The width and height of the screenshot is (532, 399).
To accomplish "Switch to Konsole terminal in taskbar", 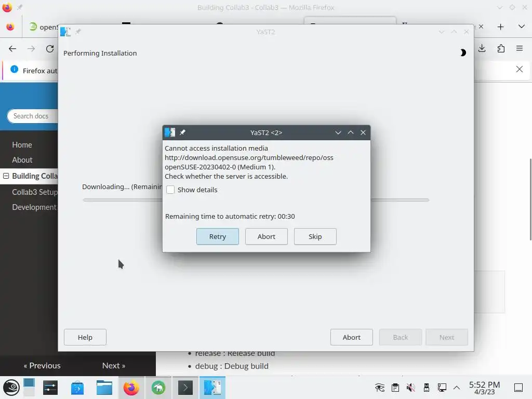I will tap(185, 388).
